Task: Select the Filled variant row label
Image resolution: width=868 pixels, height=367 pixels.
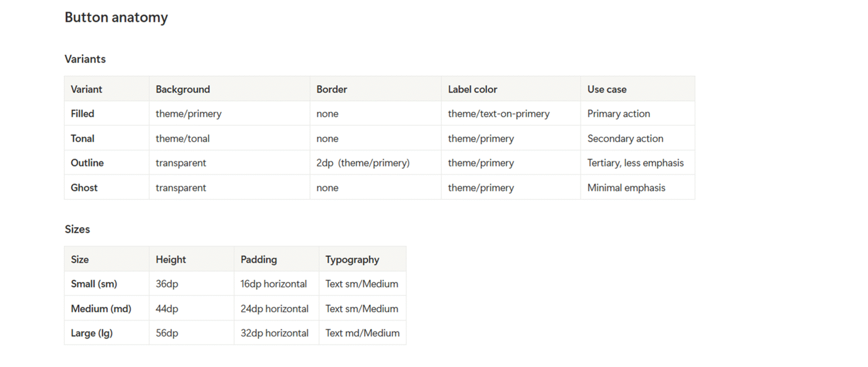Action: (83, 113)
